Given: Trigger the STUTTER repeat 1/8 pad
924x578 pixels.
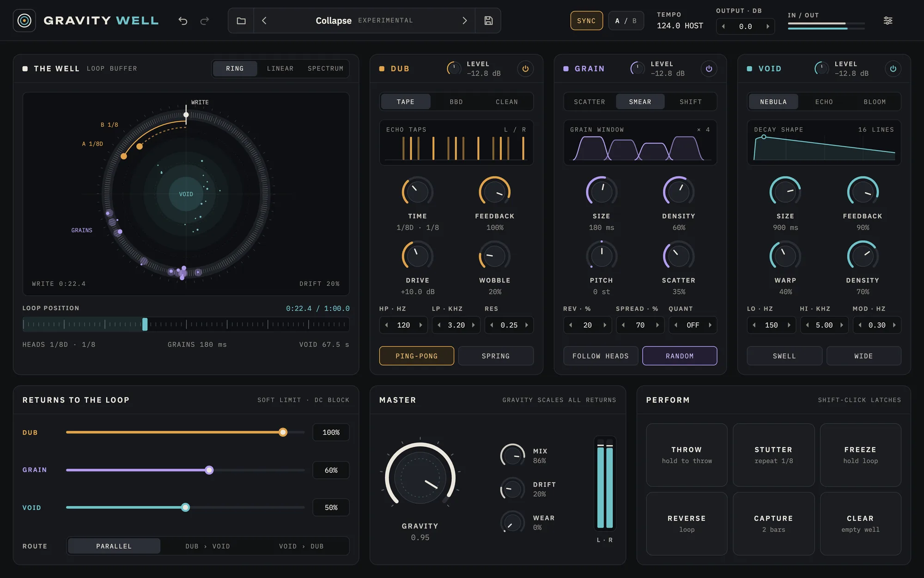Looking at the screenshot, I should 773,455.
